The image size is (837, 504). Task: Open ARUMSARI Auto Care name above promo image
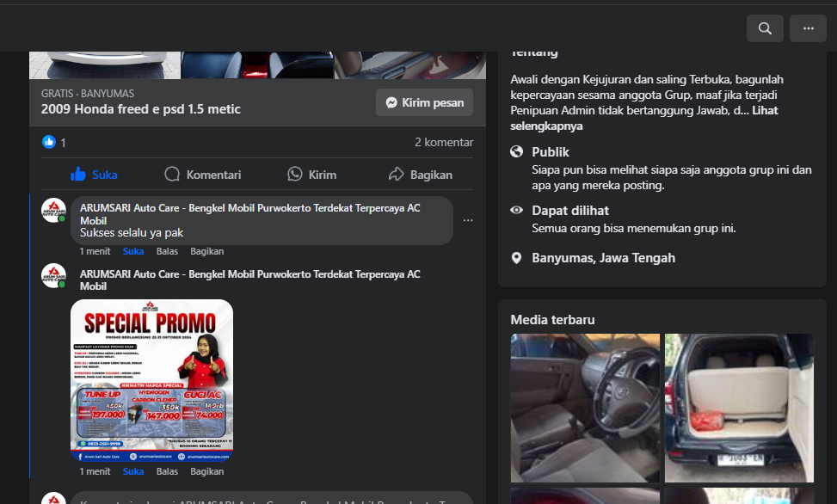(x=249, y=280)
